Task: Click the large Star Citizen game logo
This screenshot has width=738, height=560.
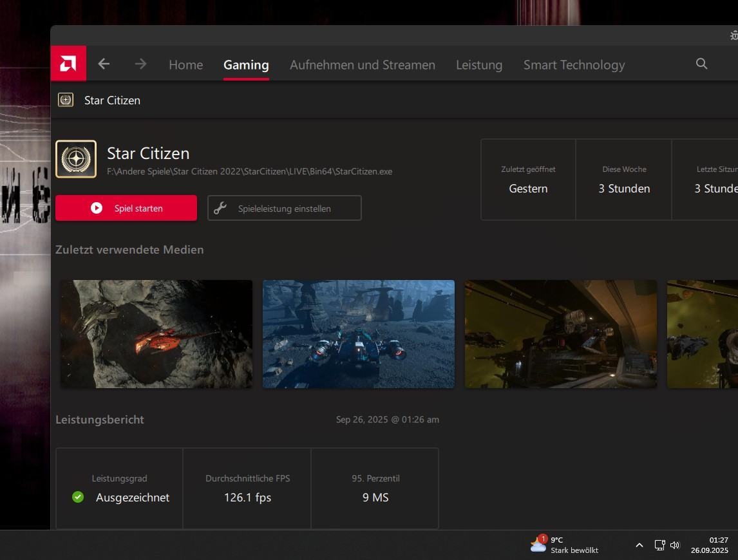Action: 76,159
